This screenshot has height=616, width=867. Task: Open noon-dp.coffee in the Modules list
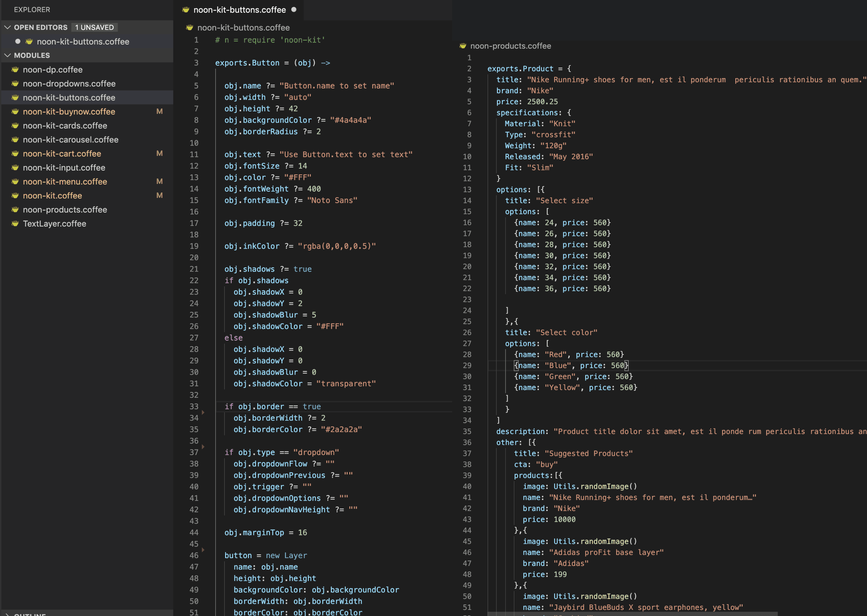click(x=87, y=69)
